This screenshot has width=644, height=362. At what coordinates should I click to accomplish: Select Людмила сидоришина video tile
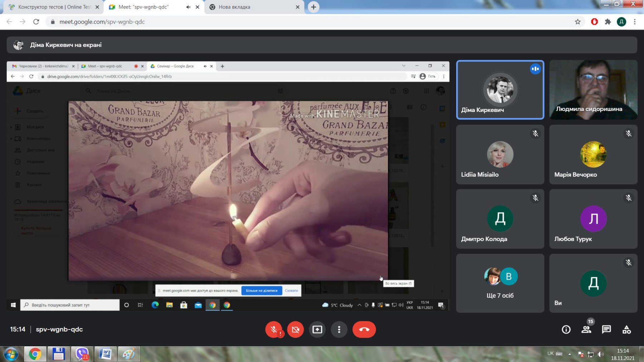[593, 90]
